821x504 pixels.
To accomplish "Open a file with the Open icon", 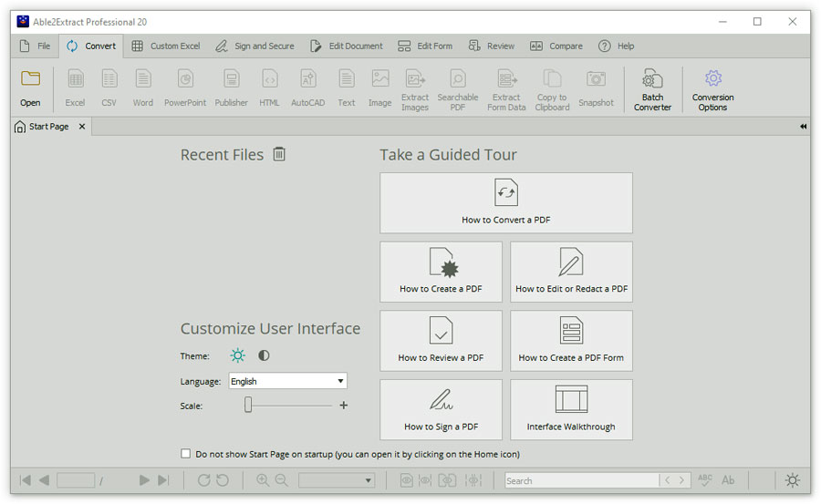I will click(x=30, y=87).
